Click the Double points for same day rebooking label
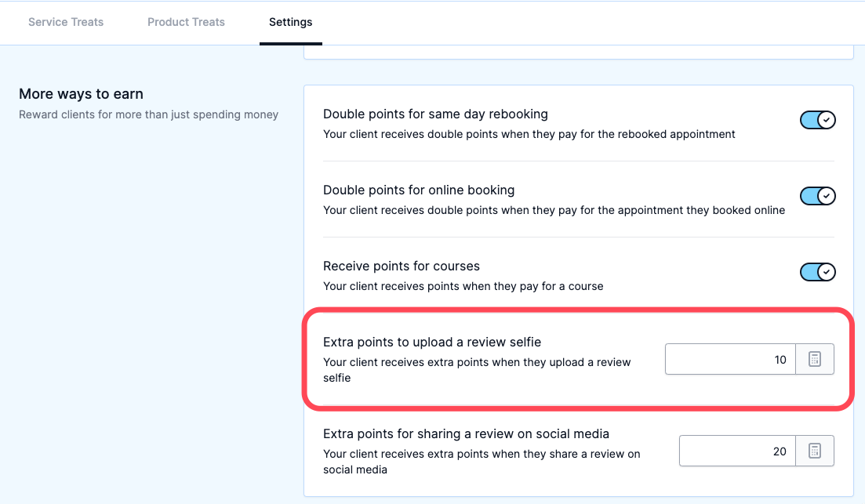 435,114
